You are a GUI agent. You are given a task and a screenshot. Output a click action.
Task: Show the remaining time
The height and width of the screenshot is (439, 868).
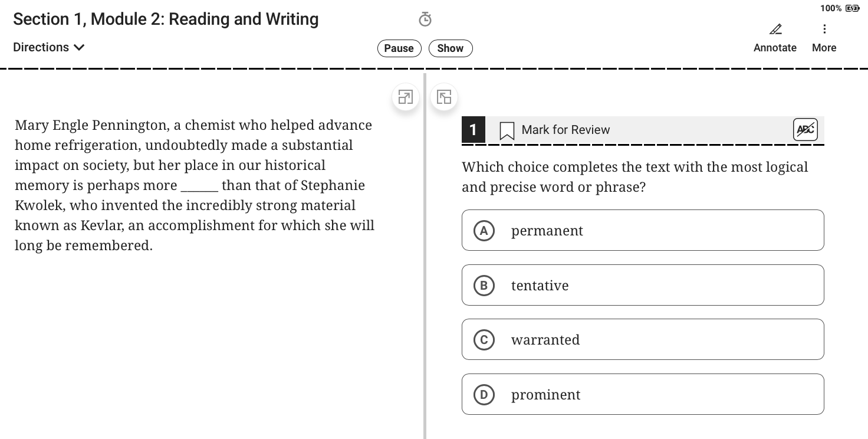(x=451, y=48)
